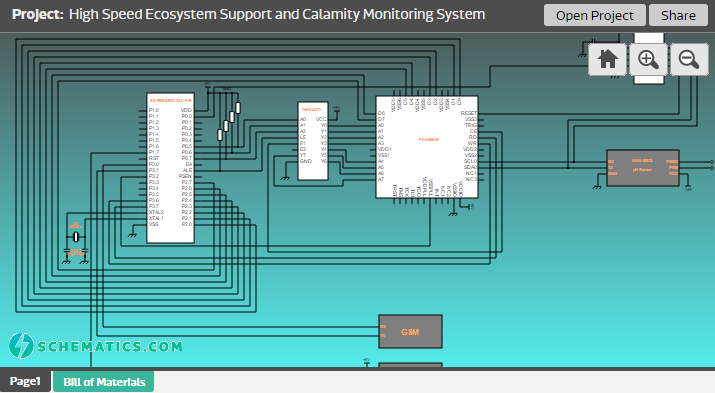Select the large square ADC chip

(427, 147)
